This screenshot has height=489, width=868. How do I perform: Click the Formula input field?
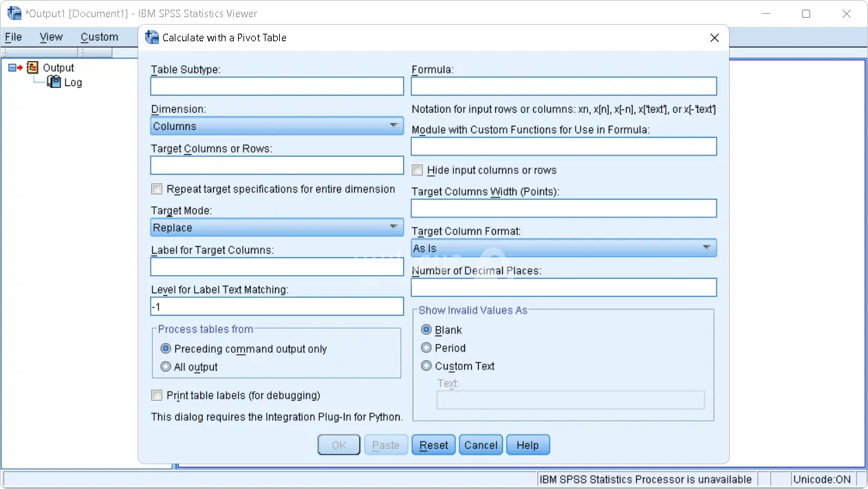pos(563,86)
